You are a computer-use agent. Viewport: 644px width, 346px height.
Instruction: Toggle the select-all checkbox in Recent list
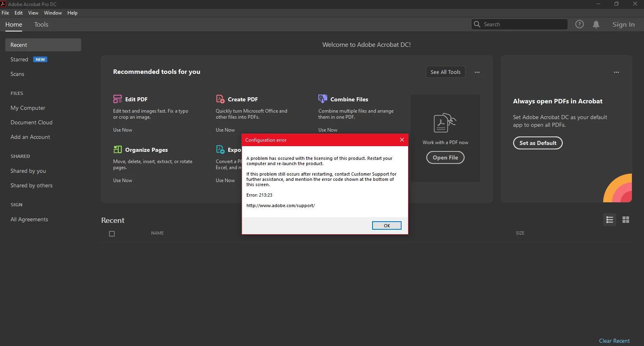pyautogui.click(x=112, y=234)
